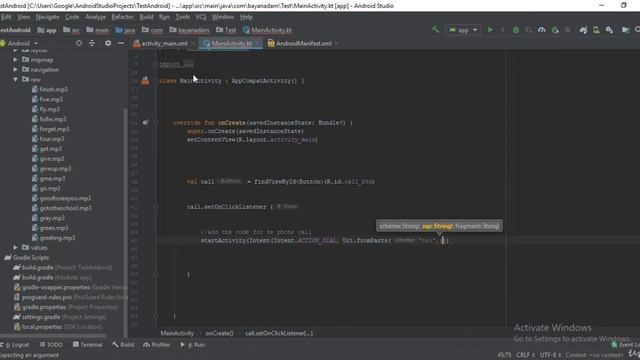The image size is (640, 360).
Task: Click override gutter icon beside onCreate
Action: [x=145, y=122]
